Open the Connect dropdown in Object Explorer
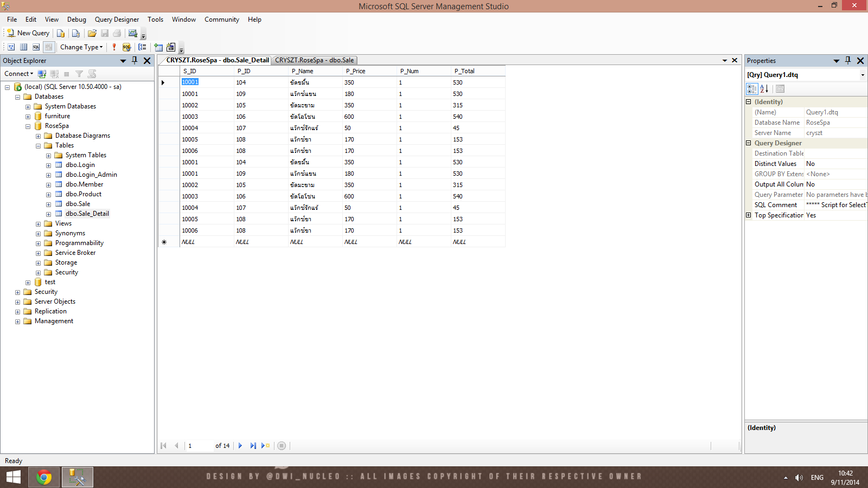Image resolution: width=868 pixels, height=488 pixels. (19, 74)
